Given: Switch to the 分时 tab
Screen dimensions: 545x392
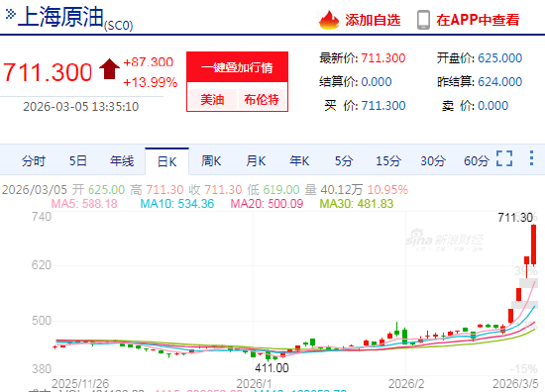Looking at the screenshot, I should pyautogui.click(x=34, y=161).
